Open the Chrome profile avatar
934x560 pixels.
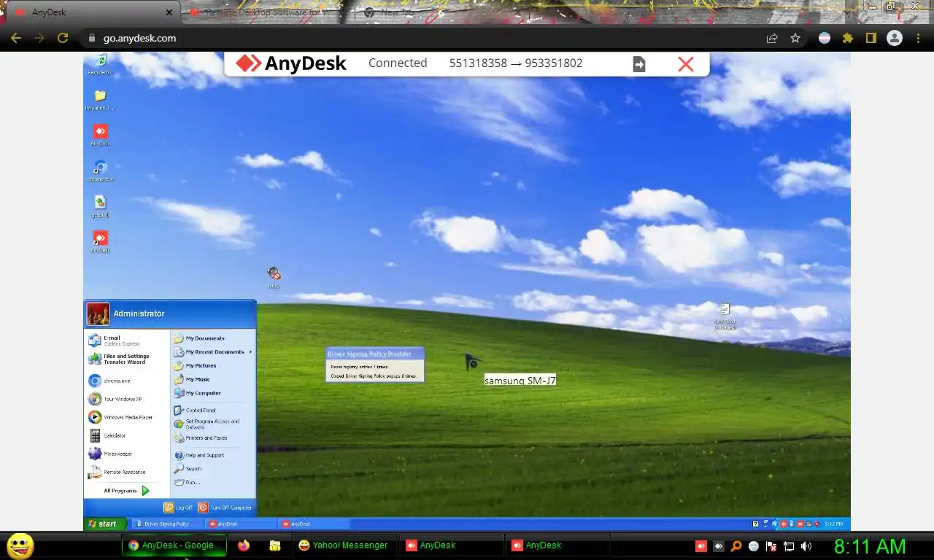[895, 38]
